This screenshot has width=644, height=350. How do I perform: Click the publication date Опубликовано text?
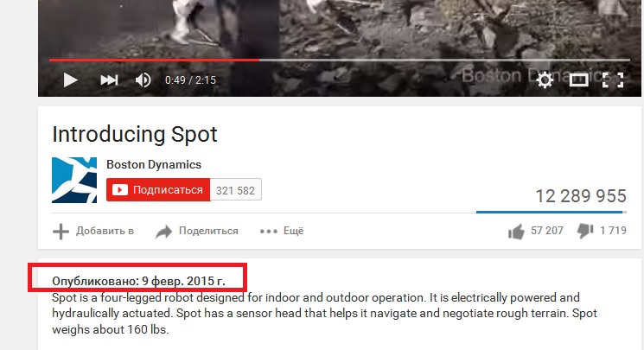point(138,281)
